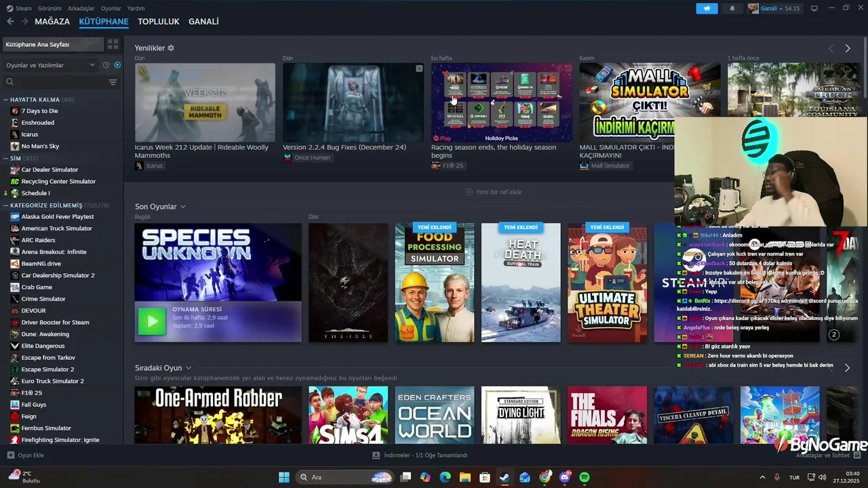The image size is (868, 488).
Task: Click the library search field
Action: [56, 82]
